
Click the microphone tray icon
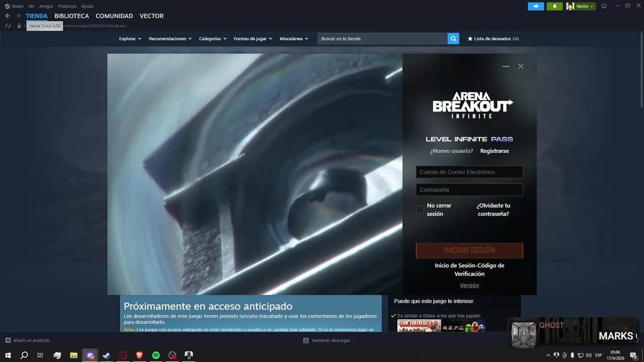(x=573, y=355)
